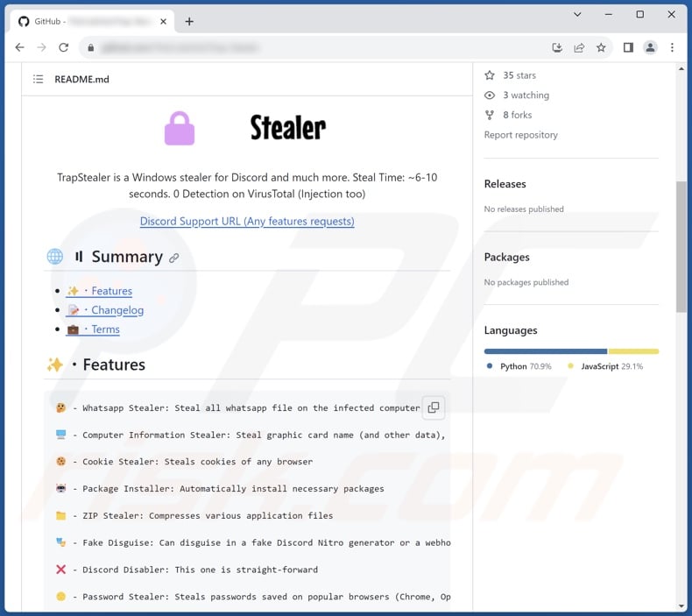Image resolution: width=692 pixels, height=616 pixels.
Task: Open the 8 forks link
Action: coord(517,116)
